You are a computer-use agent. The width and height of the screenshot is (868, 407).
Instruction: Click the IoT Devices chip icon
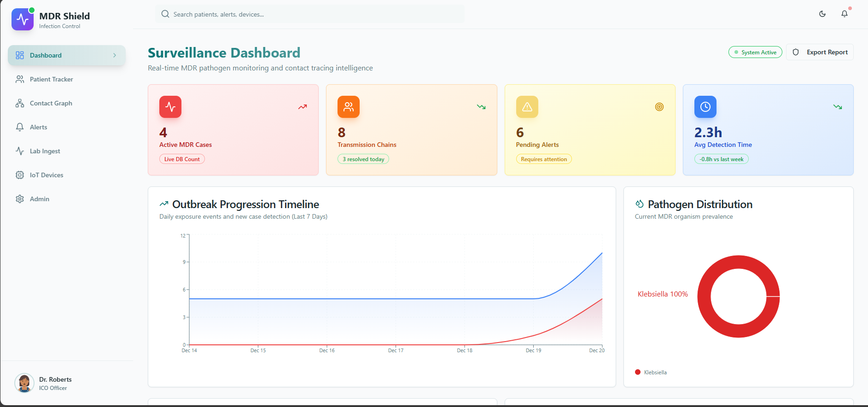[x=20, y=175]
